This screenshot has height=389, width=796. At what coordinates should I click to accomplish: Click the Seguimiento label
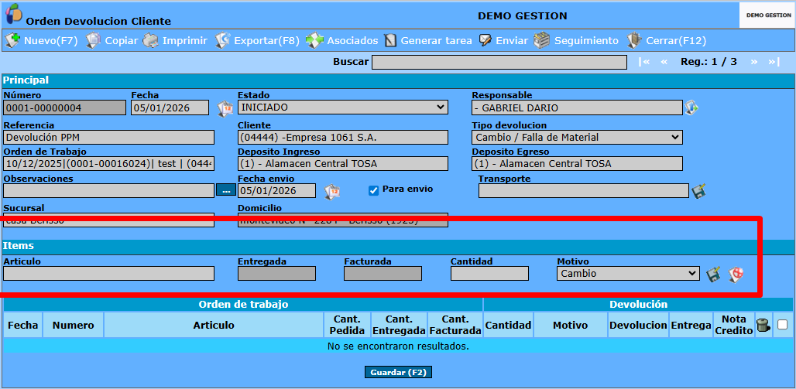586,41
